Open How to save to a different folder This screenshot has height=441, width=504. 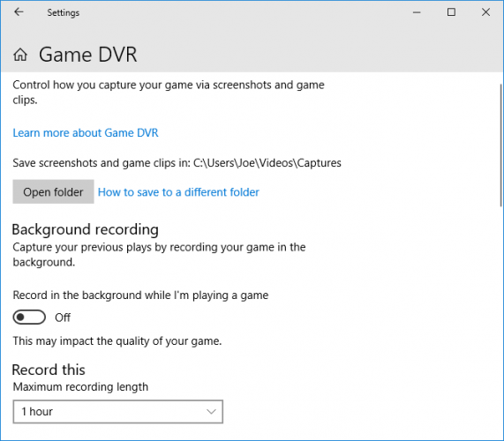[178, 192]
